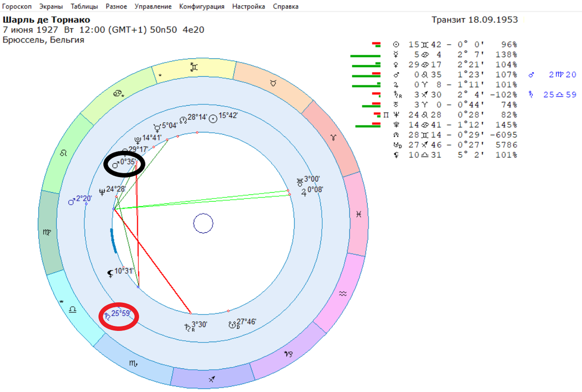Select the North Node row with -6095
The height and width of the screenshot is (392, 582).
[454, 135]
